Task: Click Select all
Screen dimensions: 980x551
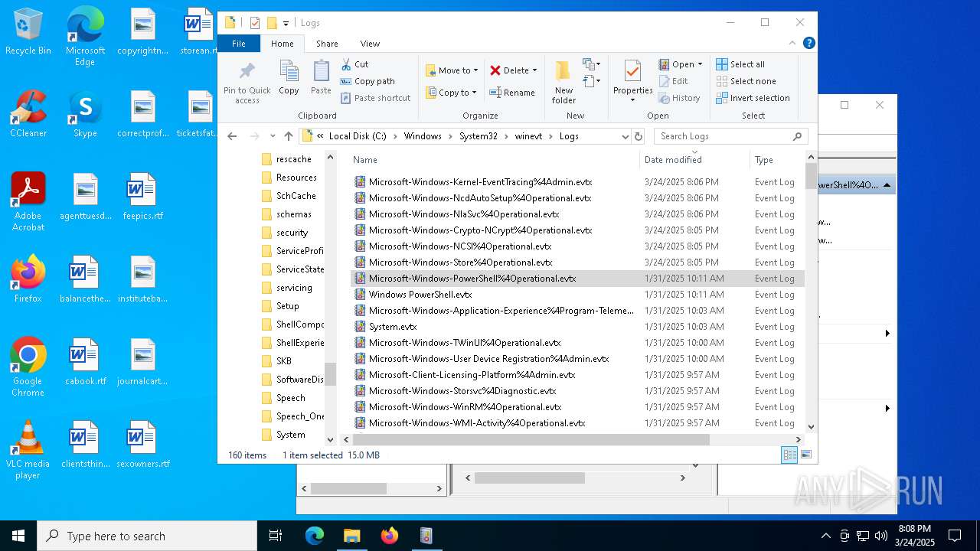Action: [x=740, y=64]
